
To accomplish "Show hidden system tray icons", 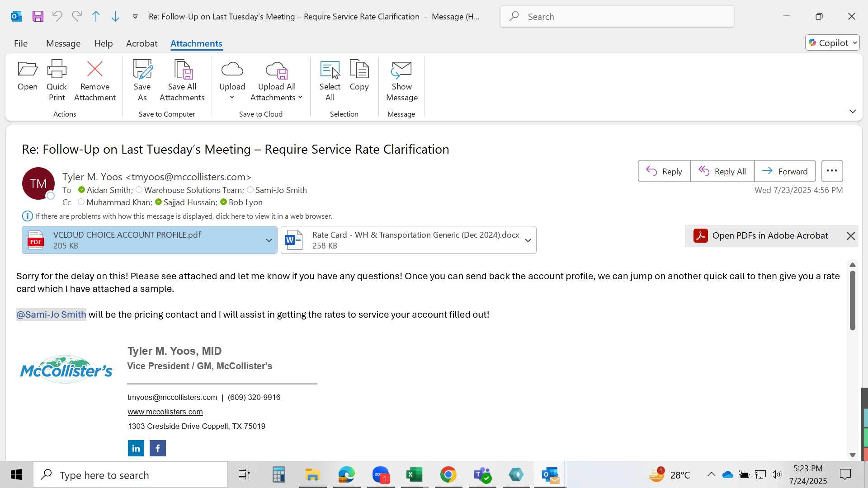I will 711,474.
